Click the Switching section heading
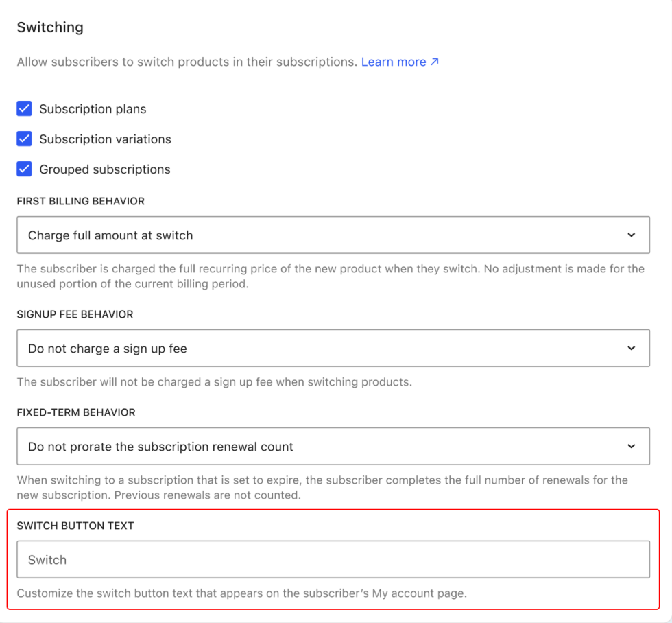The image size is (672, 623). coord(50,27)
